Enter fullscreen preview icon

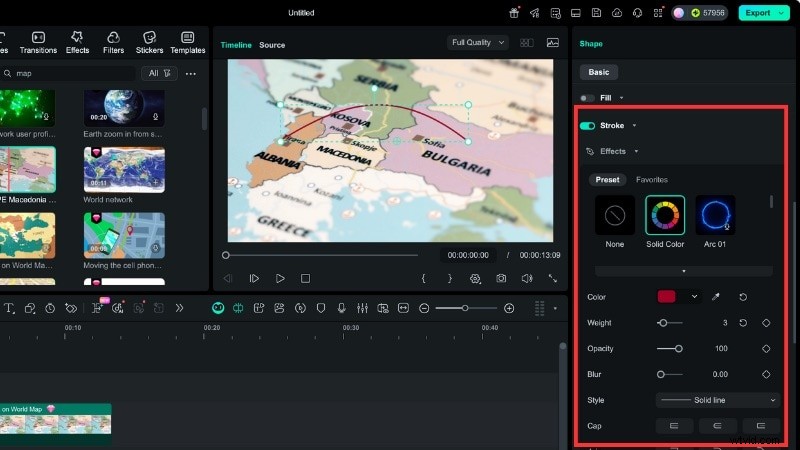click(553, 279)
